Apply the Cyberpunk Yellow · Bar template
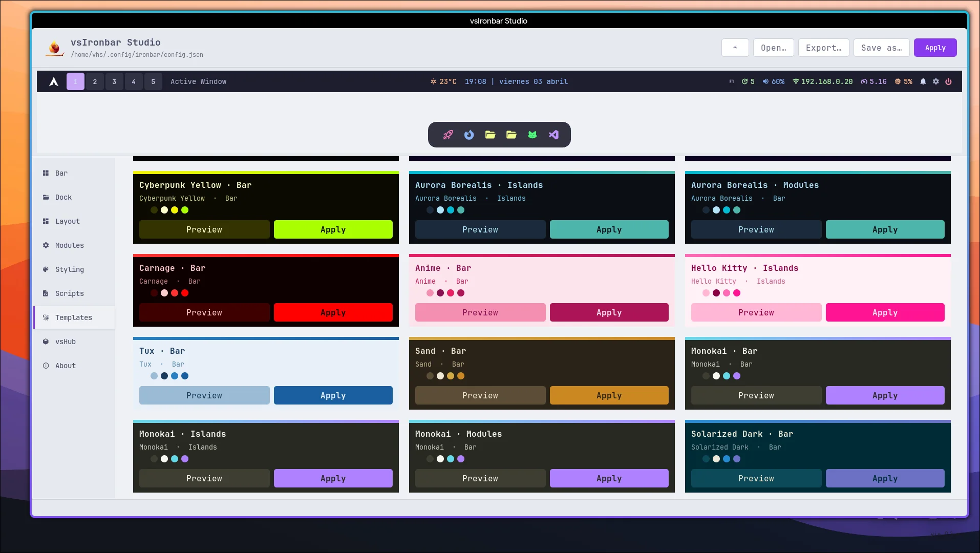980x553 pixels. 333,229
